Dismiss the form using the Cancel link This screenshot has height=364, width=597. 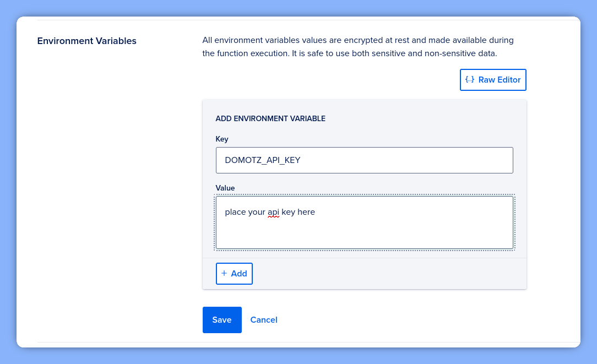(263, 319)
